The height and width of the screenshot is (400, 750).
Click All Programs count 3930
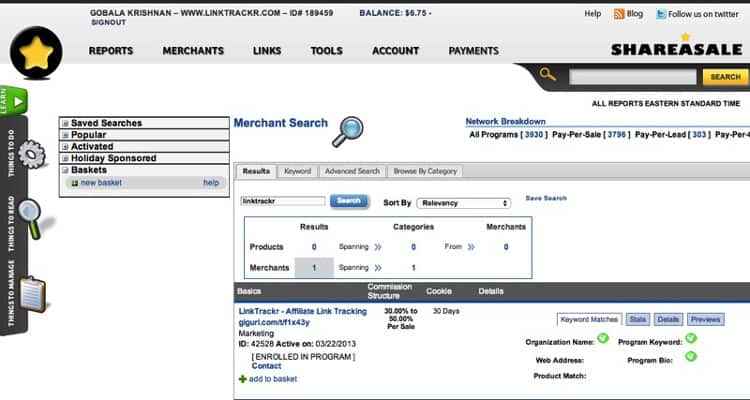pos(534,135)
